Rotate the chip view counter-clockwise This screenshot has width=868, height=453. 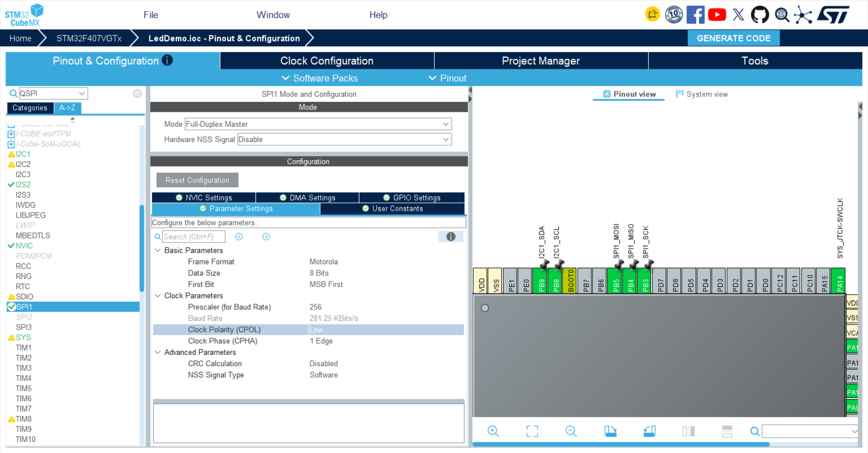[x=650, y=431]
